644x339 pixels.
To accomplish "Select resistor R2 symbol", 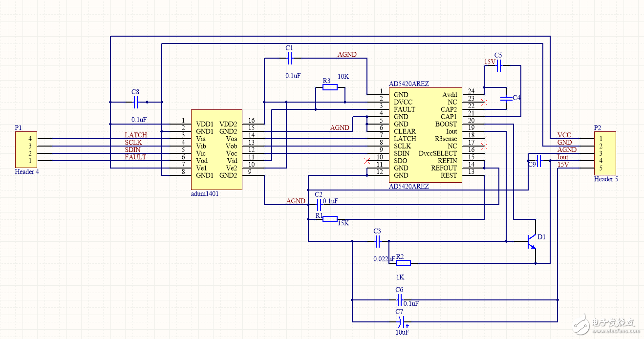I will [403, 263].
